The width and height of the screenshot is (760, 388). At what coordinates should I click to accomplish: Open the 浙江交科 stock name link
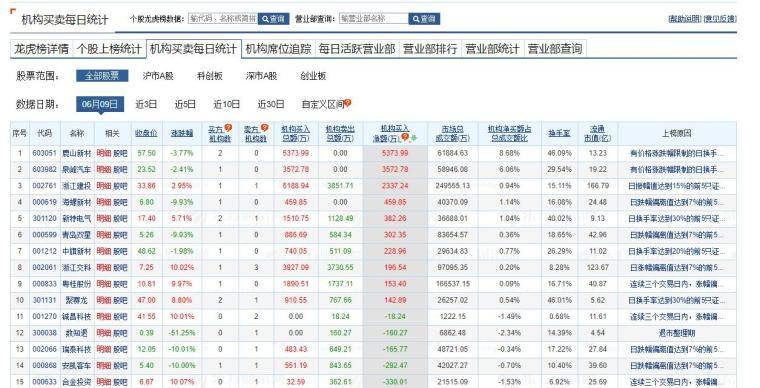(x=77, y=267)
